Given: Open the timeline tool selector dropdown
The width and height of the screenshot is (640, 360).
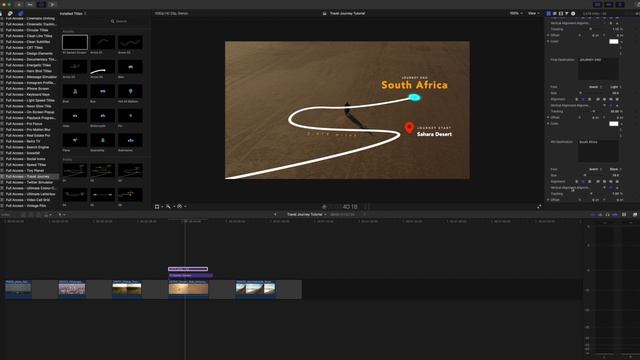Looking at the screenshot, I should point(62,214).
